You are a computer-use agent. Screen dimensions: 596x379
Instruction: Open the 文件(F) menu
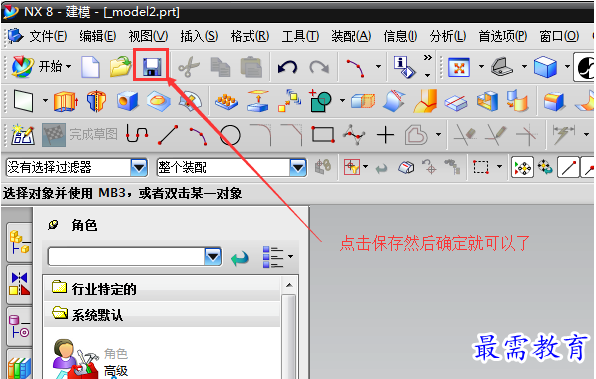coord(48,36)
